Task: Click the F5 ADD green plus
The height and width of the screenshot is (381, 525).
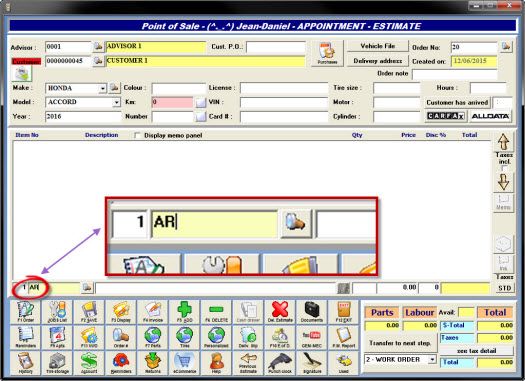Action: tap(184, 312)
